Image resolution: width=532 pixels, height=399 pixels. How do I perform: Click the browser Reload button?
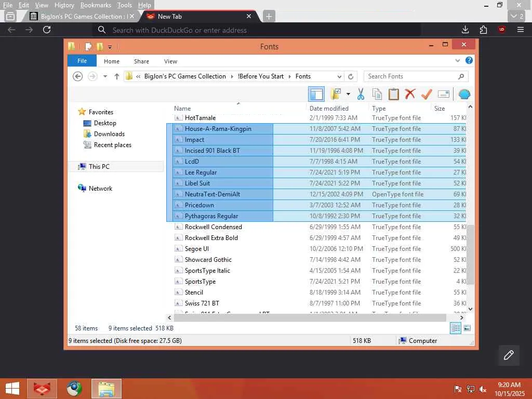point(47,30)
